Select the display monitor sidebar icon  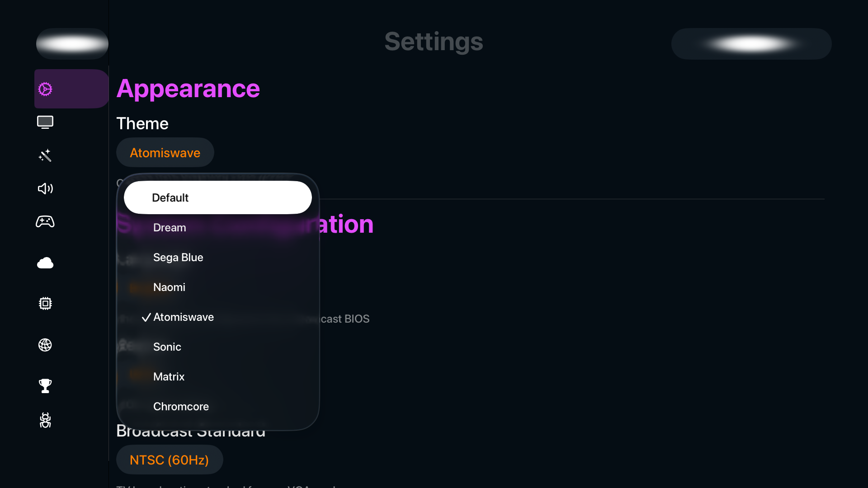point(45,122)
